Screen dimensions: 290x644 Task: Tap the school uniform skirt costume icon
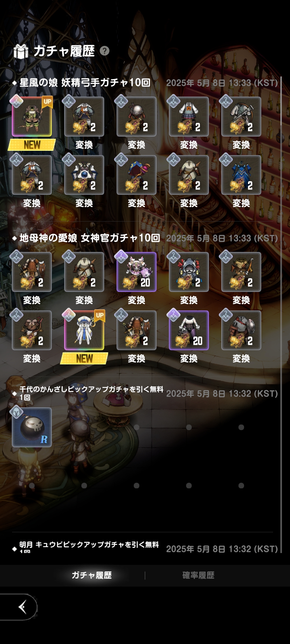click(189, 116)
